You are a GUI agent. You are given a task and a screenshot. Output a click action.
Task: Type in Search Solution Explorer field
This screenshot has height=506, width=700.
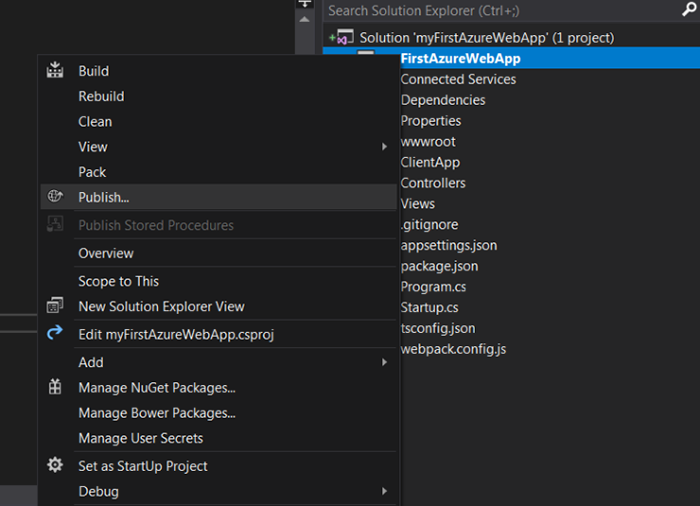click(x=500, y=10)
